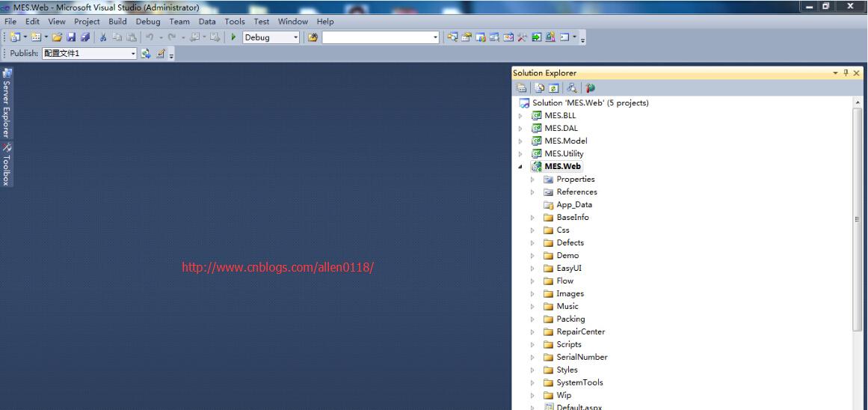Click the New Project toolbar icon
The width and height of the screenshot is (868, 410).
pyautogui.click(x=15, y=37)
